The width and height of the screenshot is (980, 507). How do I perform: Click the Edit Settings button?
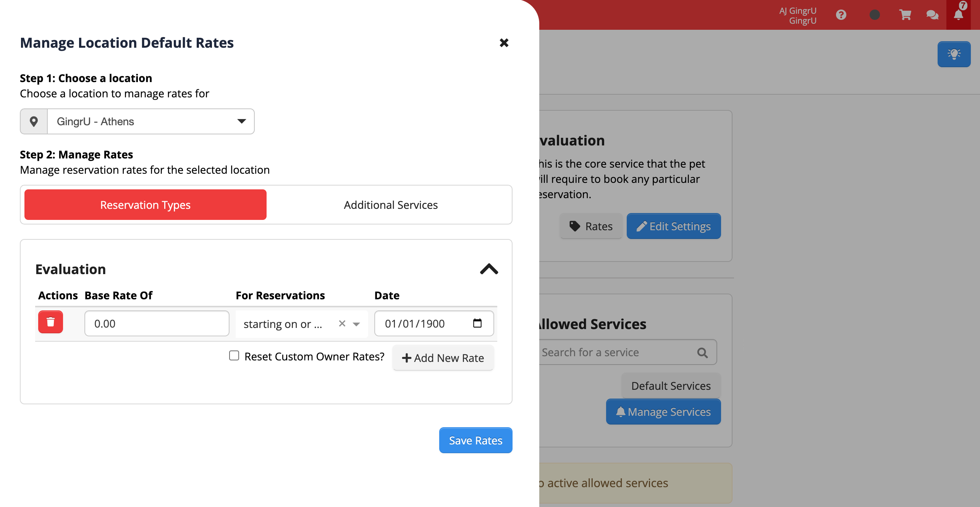coord(674,226)
